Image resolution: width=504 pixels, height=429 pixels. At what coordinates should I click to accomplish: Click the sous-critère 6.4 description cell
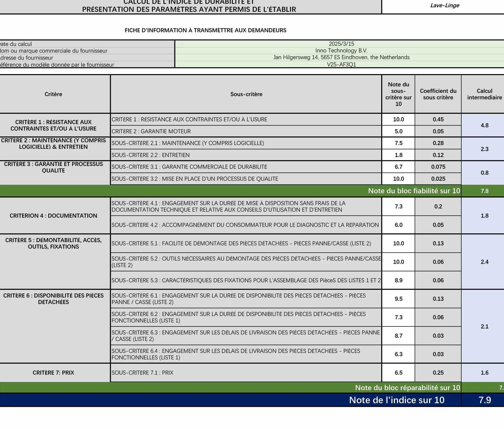[x=246, y=354]
